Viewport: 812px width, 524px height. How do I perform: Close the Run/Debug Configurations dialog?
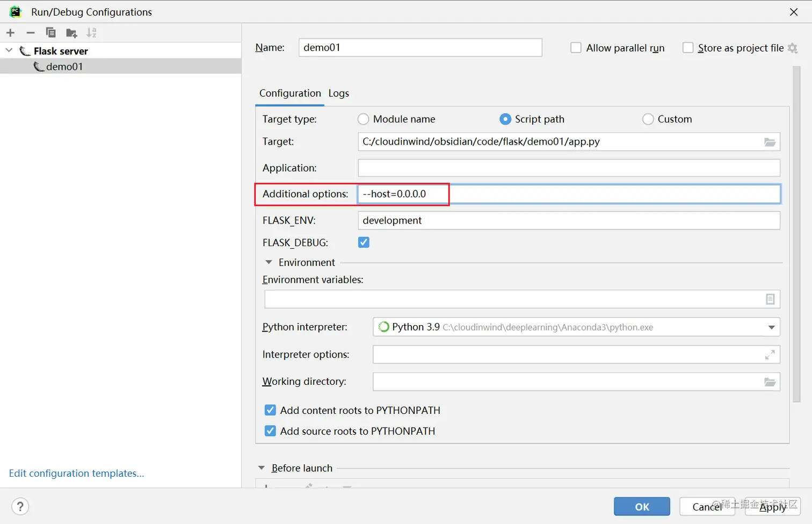pos(794,12)
